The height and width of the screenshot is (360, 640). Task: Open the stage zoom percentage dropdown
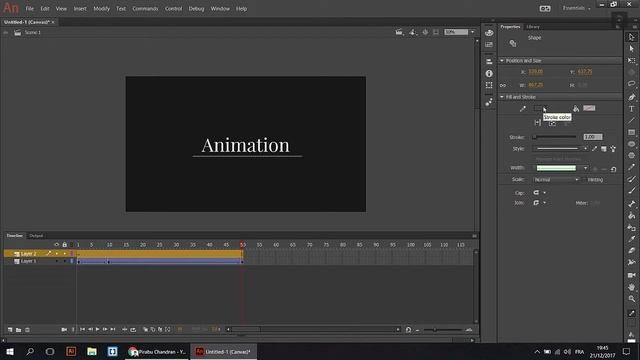click(x=473, y=32)
